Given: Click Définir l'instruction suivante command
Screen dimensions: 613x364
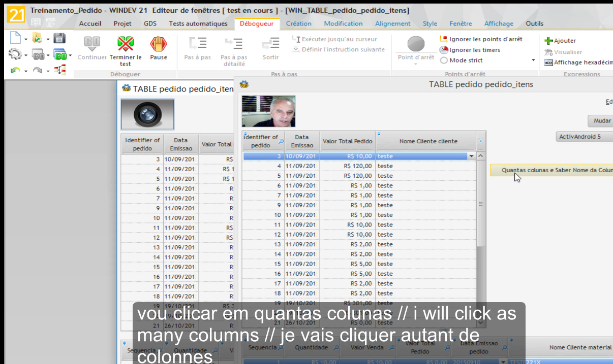Looking at the screenshot, I should [339, 49].
